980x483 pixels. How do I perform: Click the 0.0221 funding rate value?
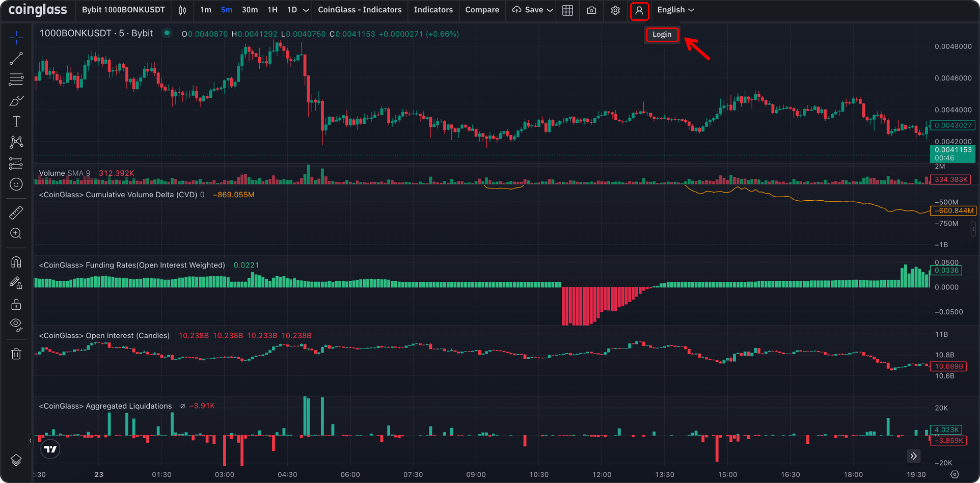[x=246, y=265]
